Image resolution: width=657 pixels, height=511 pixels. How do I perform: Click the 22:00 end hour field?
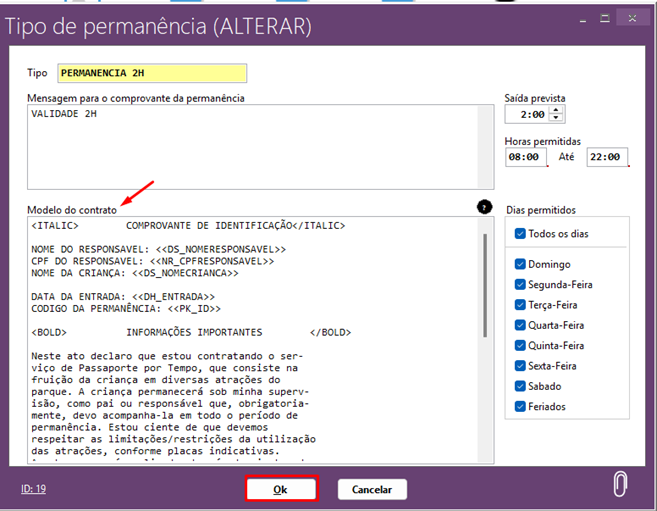pyautogui.click(x=607, y=157)
